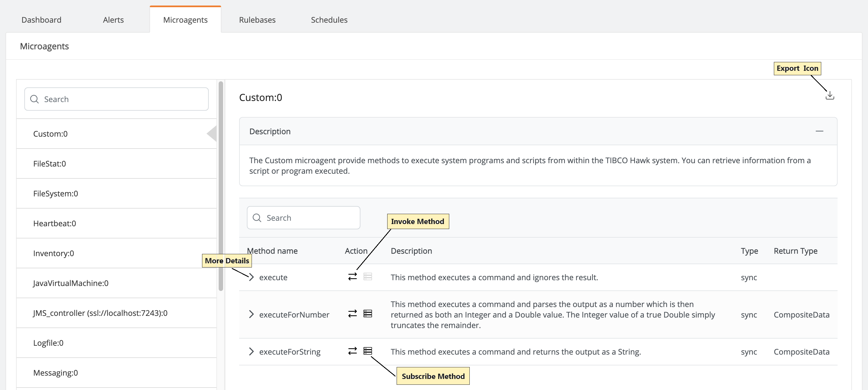Open the Alerts tab

coord(113,20)
